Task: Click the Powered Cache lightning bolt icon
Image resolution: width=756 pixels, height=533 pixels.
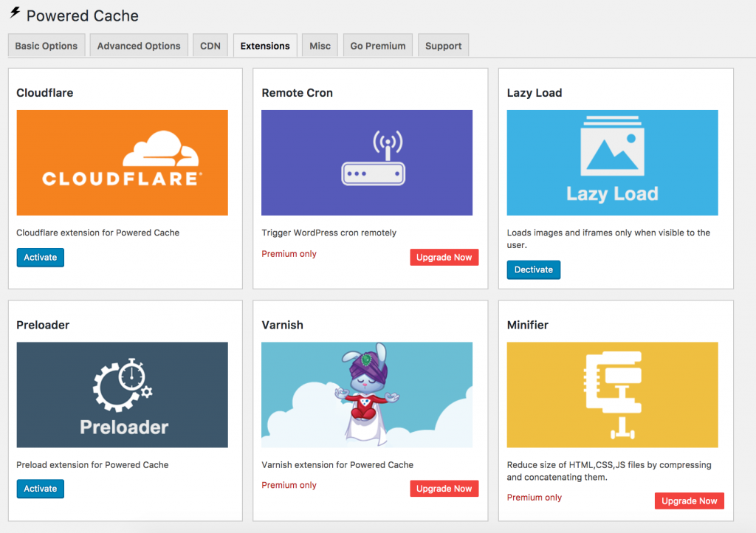Action: click(15, 13)
